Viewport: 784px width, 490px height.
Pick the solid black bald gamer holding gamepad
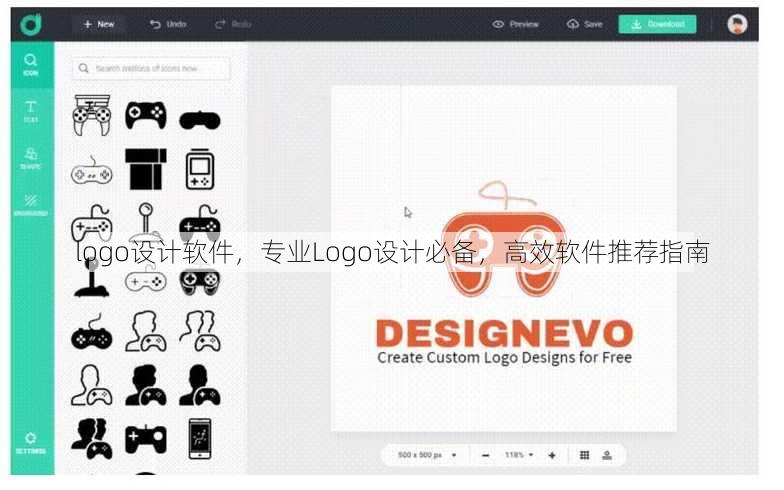point(200,385)
